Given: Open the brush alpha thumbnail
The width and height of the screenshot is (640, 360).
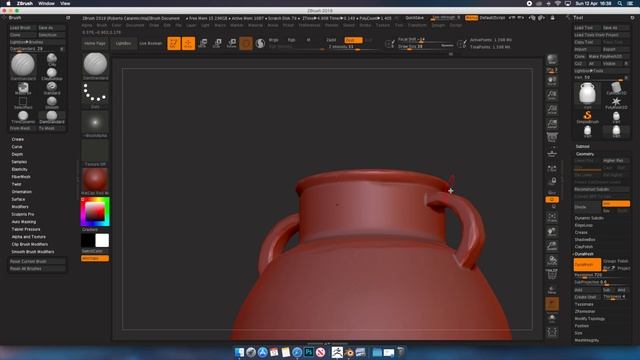Looking at the screenshot, I should [x=95, y=124].
